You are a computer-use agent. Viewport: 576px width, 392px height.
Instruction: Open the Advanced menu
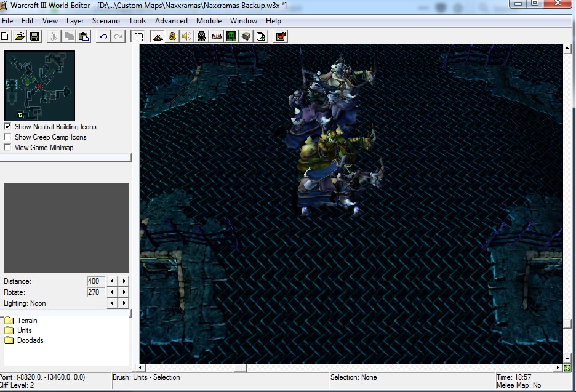[171, 21]
